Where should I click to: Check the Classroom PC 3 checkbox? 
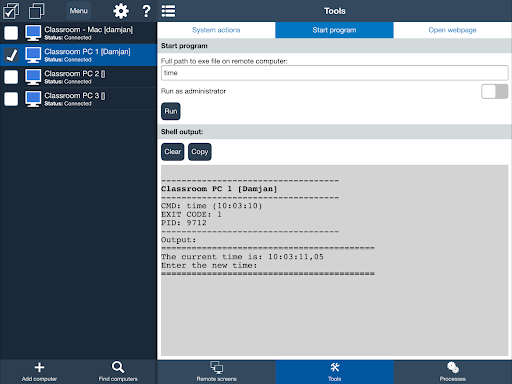point(11,99)
